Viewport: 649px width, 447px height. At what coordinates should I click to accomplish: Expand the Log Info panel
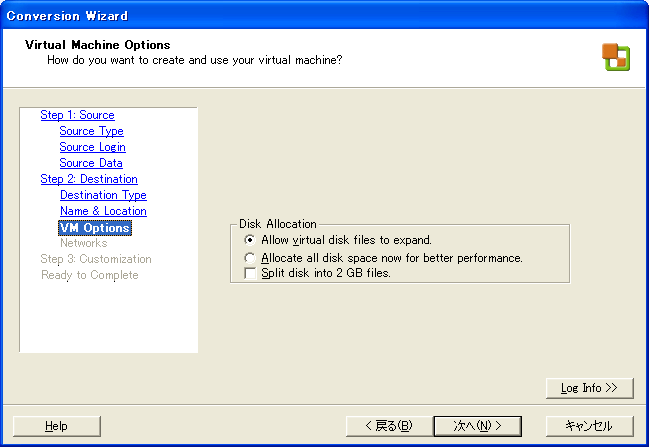tap(589, 387)
